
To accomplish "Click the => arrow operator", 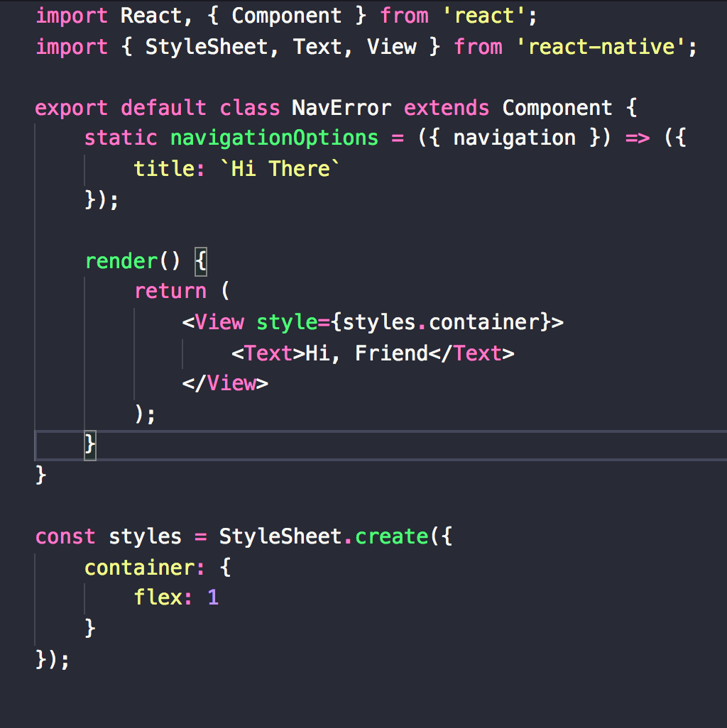I will pos(638,138).
